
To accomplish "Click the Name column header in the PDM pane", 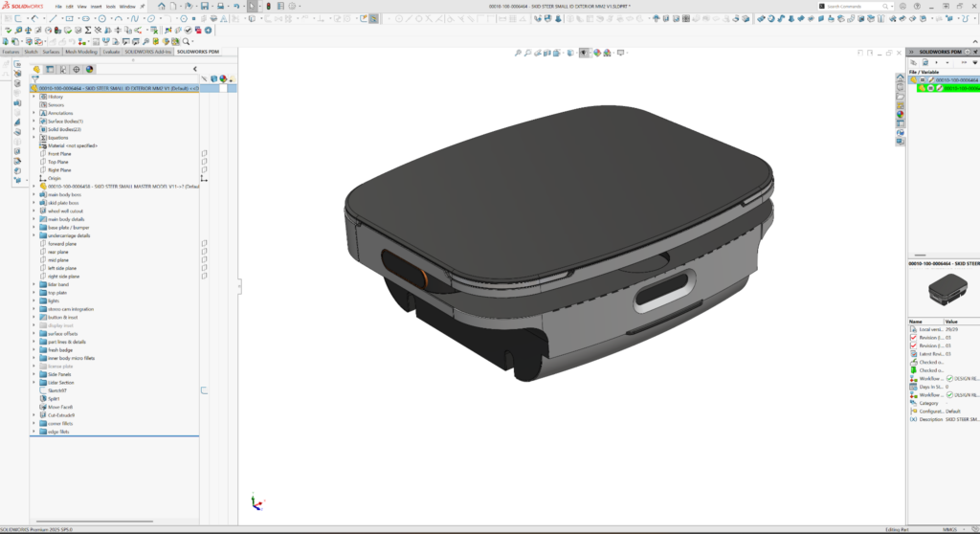I will point(916,322).
